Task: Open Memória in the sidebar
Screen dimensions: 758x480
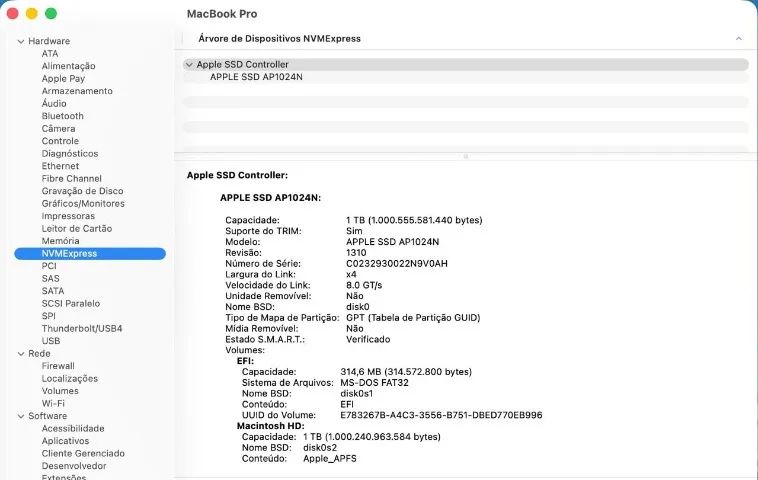Action: pos(60,241)
